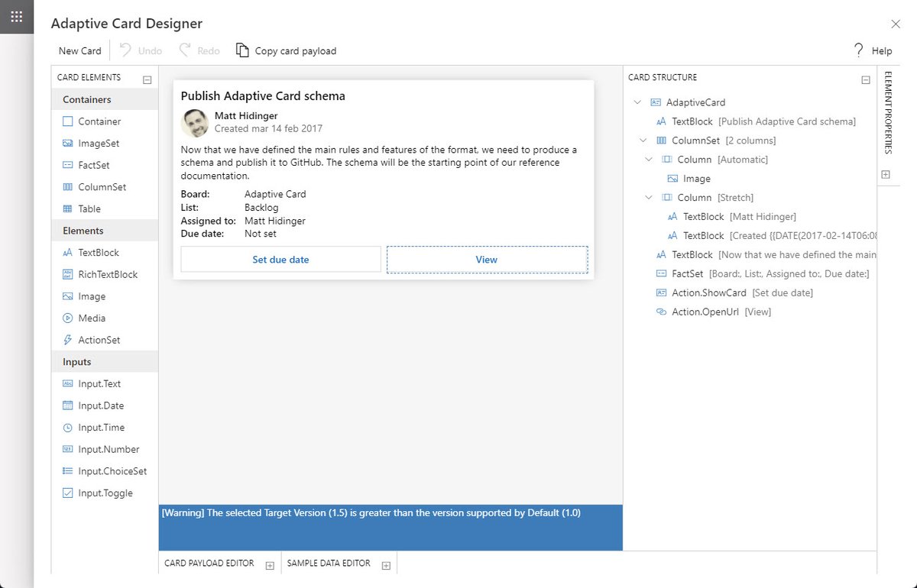Select the Input.Toggle element icon
Screen dimensions: 917x588
coord(67,493)
